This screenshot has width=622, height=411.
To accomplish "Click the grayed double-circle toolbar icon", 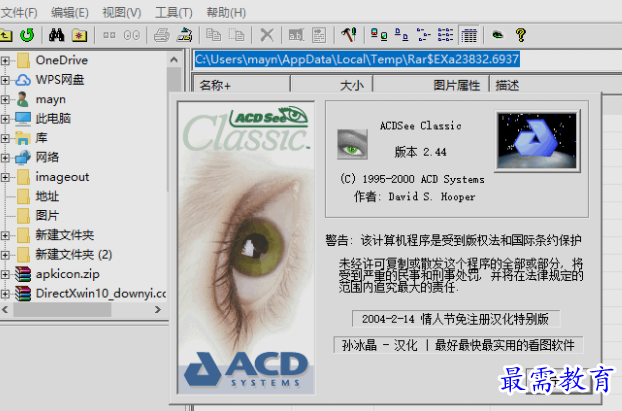I will click(131, 35).
